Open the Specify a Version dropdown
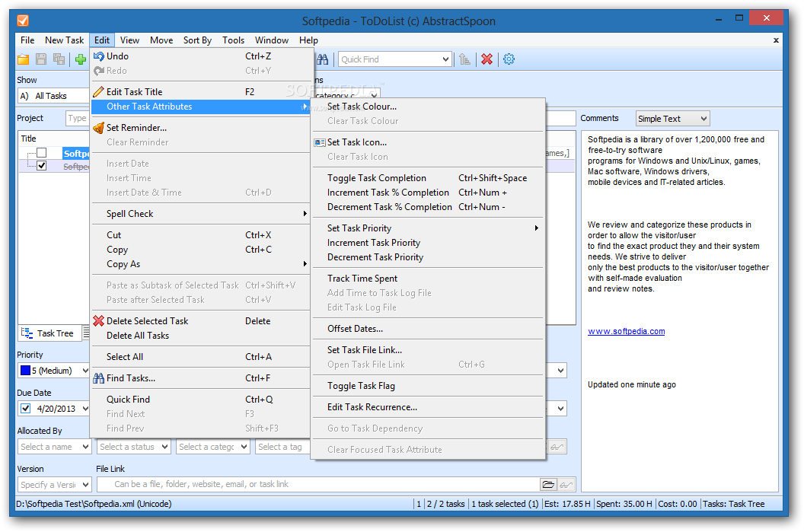The width and height of the screenshot is (804, 532). [85, 484]
